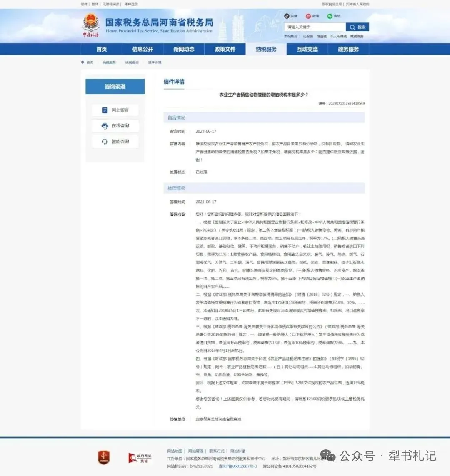Open the 联系方式 footer link
This screenshot has width=450, height=476.
coord(217,451)
